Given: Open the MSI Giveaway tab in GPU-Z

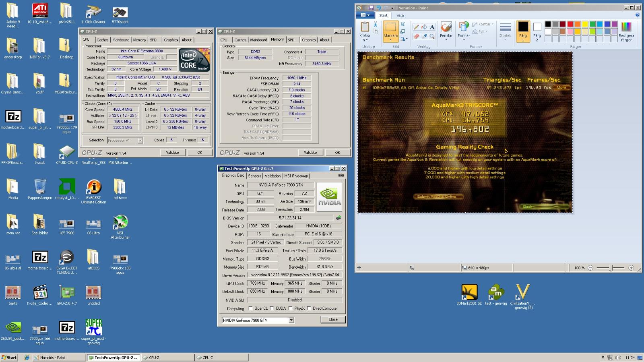Looking at the screenshot, I should coord(296,176).
